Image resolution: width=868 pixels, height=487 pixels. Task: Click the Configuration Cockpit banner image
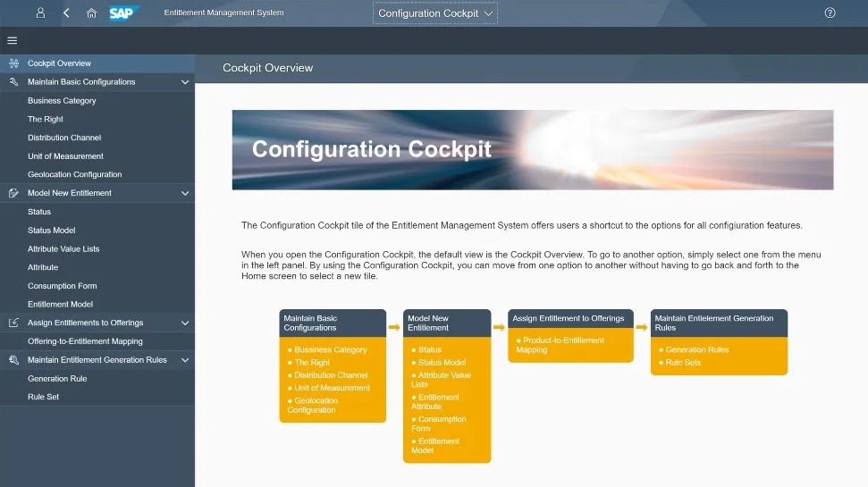pyautogui.click(x=532, y=149)
